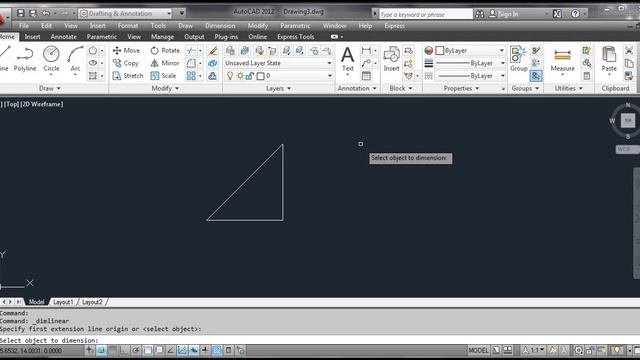Activate the Stretch tool
The image size is (640, 360).
coord(128,76)
